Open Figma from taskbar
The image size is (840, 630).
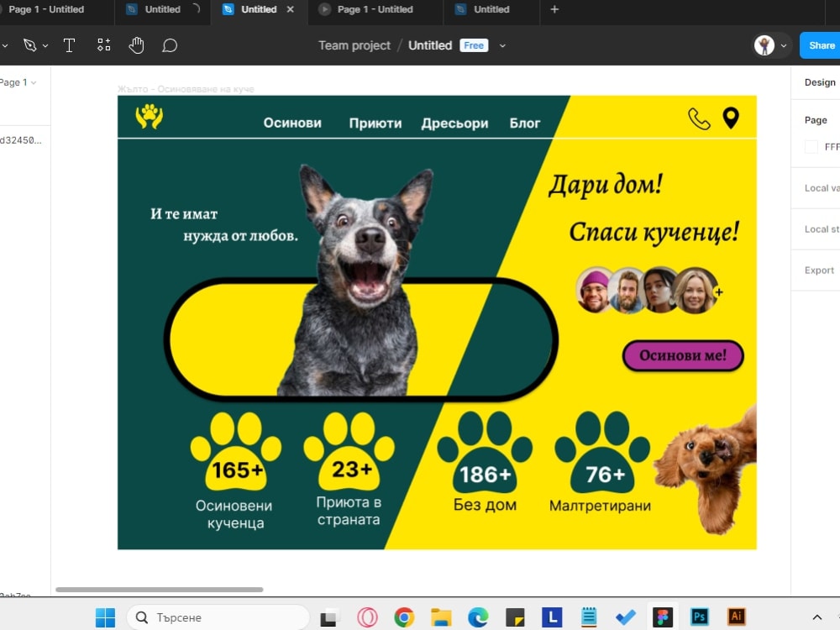click(x=663, y=617)
